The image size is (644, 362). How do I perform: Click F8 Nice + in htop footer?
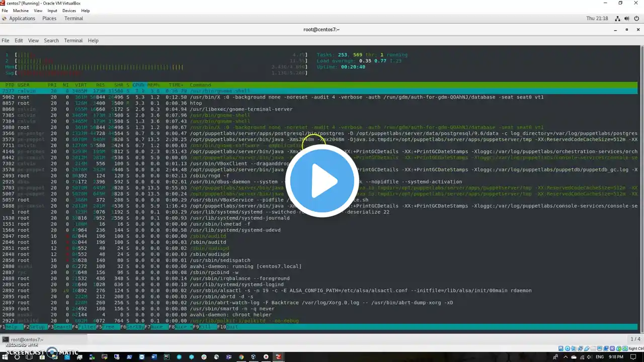pyautogui.click(x=181, y=327)
